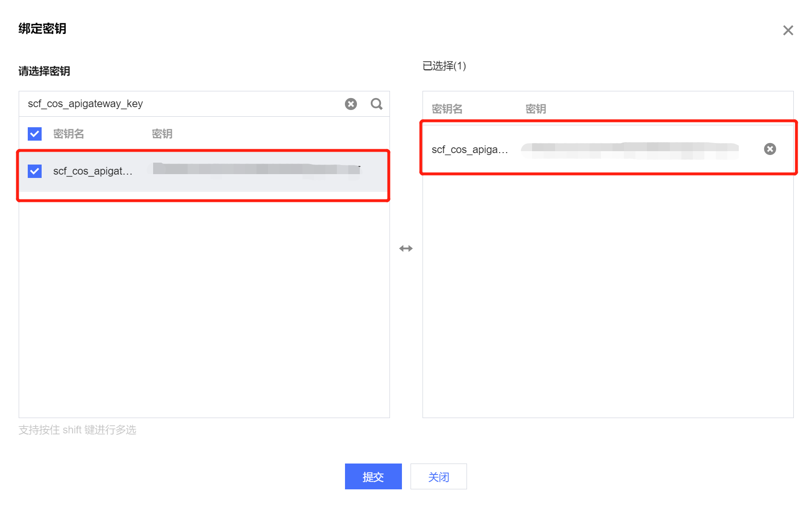Close the 绑定密钥 dialog with the X
The height and width of the screenshot is (508, 812).
tap(788, 31)
